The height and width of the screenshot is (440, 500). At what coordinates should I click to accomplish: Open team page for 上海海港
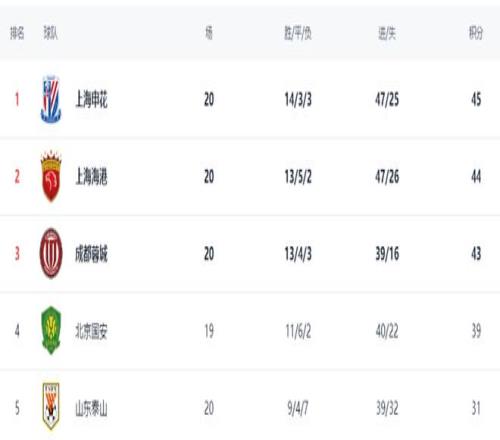(x=91, y=177)
